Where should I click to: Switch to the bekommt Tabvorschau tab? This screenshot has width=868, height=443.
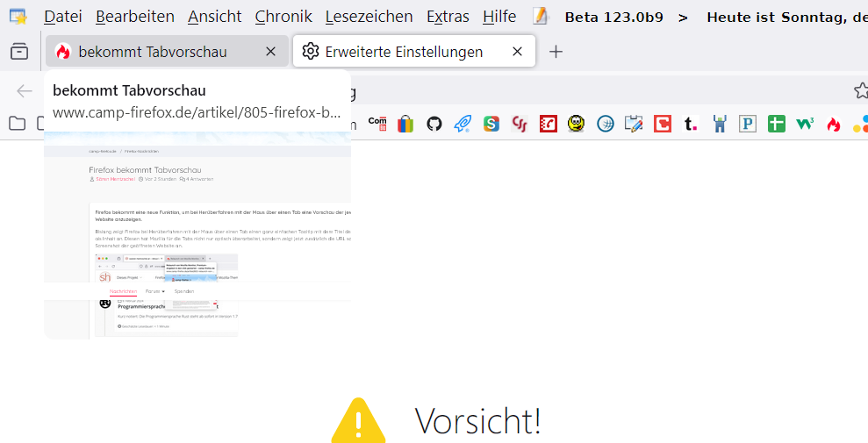tap(167, 52)
